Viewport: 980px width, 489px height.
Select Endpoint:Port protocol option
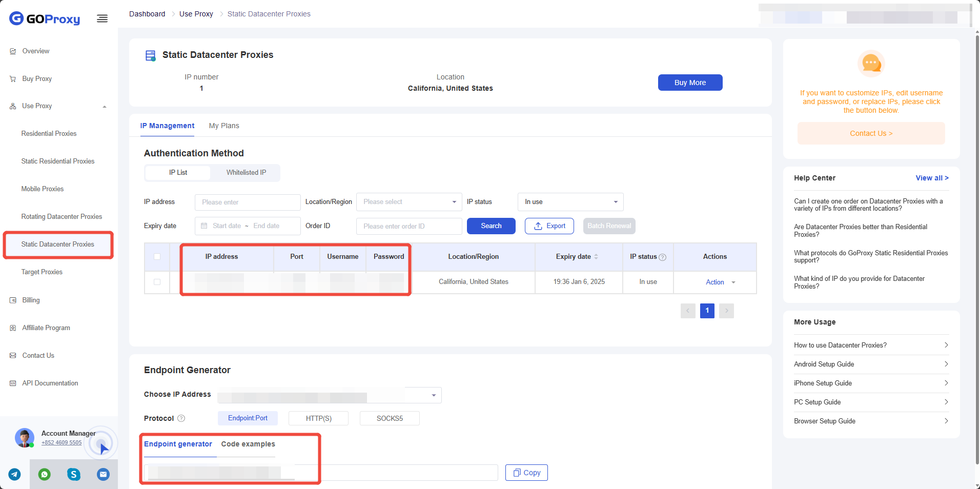248,418
